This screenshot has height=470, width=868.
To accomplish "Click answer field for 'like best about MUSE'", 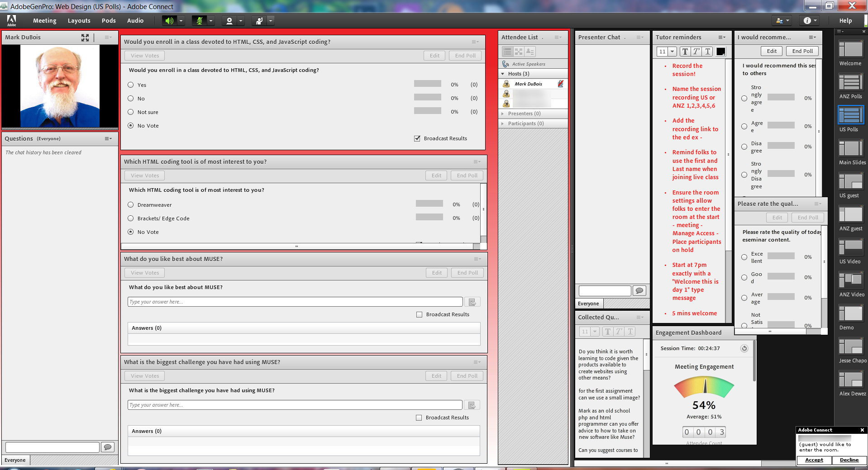I will click(x=295, y=302).
